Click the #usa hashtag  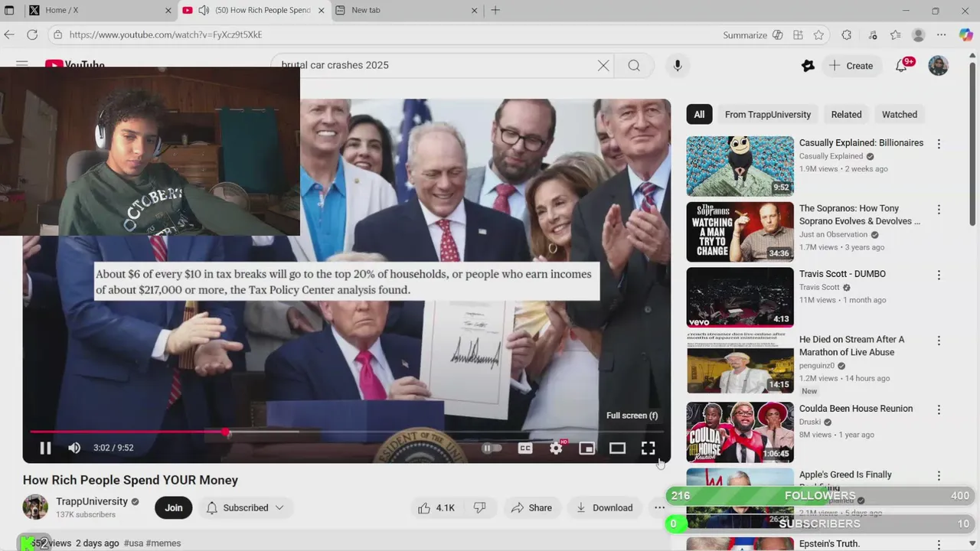[133, 543]
